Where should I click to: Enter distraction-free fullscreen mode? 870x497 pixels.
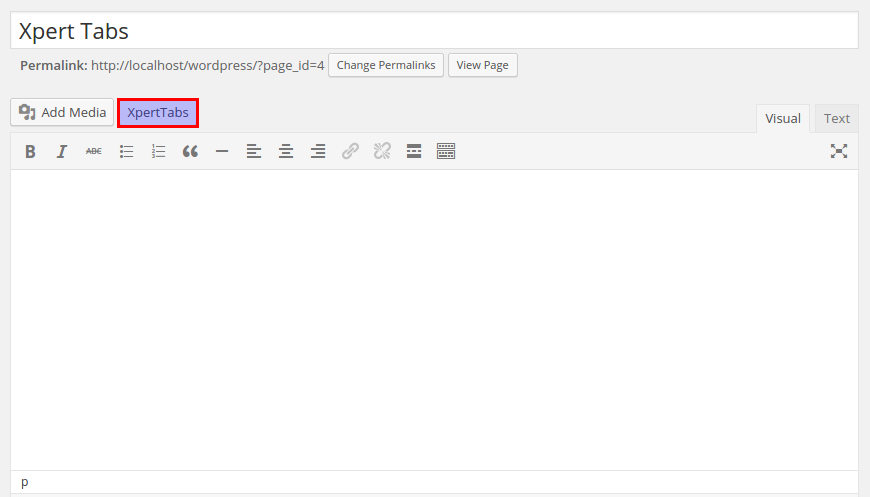pos(839,151)
